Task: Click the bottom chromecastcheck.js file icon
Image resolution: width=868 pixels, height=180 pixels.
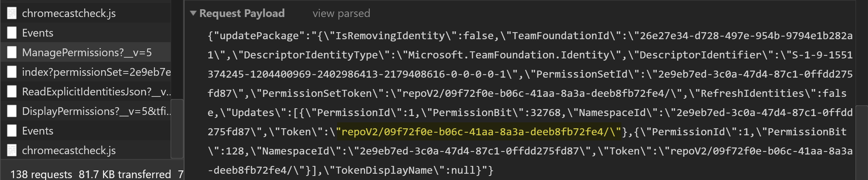Action: (12, 150)
